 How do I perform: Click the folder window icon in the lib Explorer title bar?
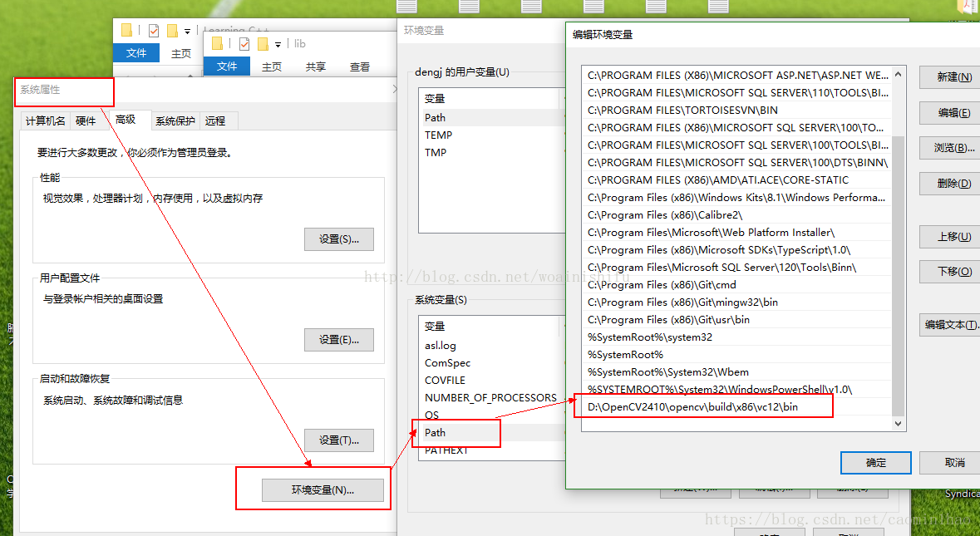217,44
